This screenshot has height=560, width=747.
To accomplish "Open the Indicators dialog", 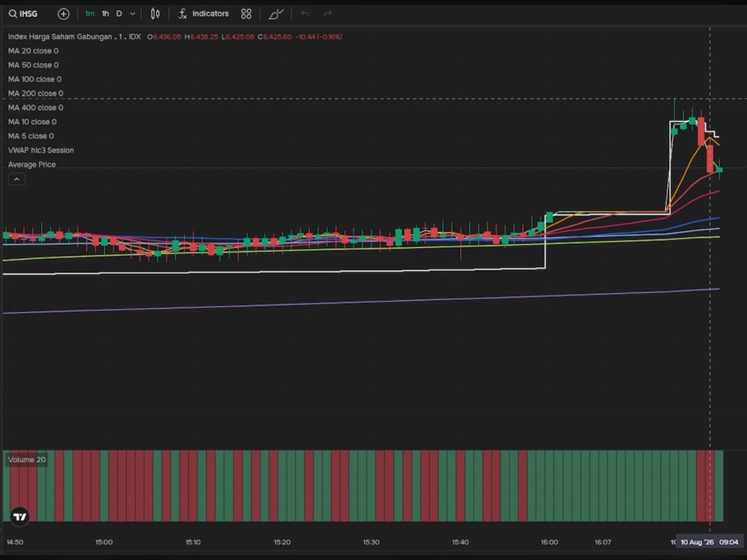I will pos(203,13).
